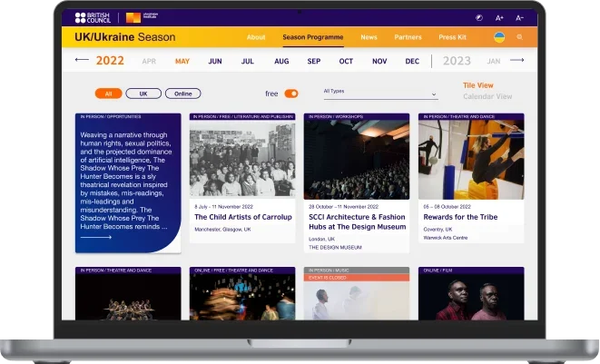Click the Ukrainian Institute logo
Screen dimensions: 600x364
click(133, 17)
